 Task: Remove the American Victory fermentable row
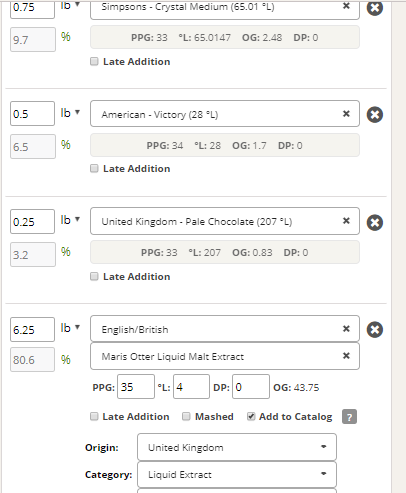(375, 115)
